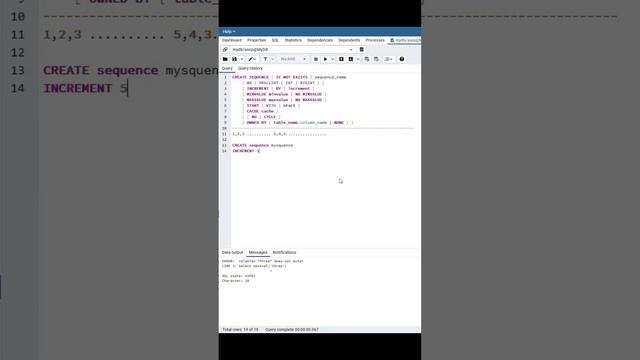Image resolution: width=640 pixels, height=360 pixels.
Task: Open the Dependents tab
Action: (x=349, y=40)
